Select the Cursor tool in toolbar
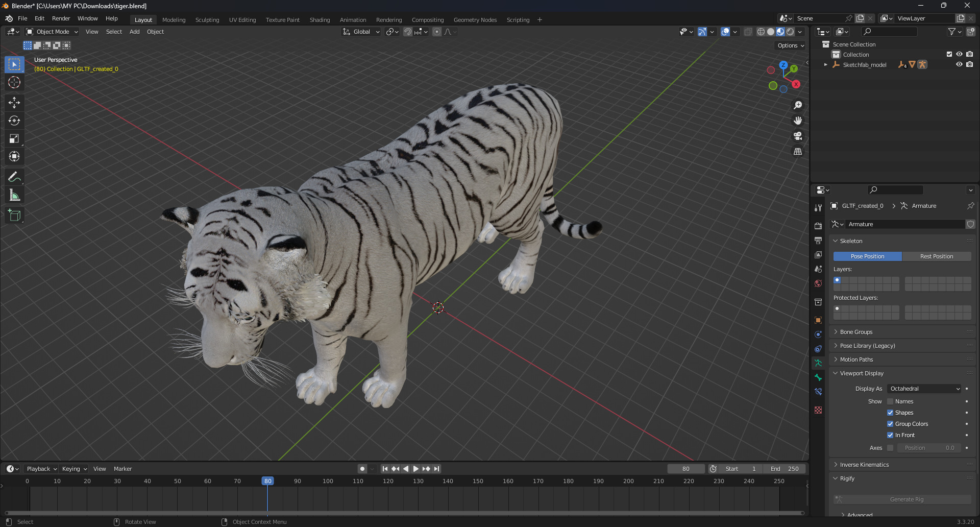The width and height of the screenshot is (980, 527). pyautogui.click(x=14, y=82)
